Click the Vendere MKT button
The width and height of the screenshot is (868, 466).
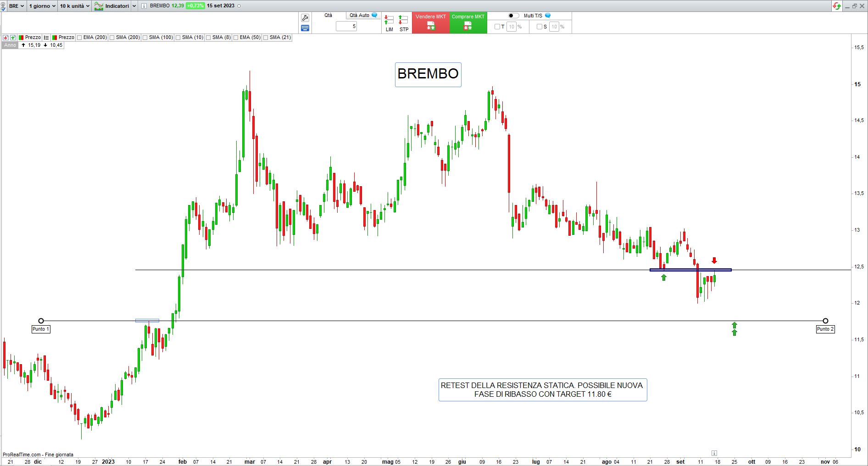pos(430,22)
